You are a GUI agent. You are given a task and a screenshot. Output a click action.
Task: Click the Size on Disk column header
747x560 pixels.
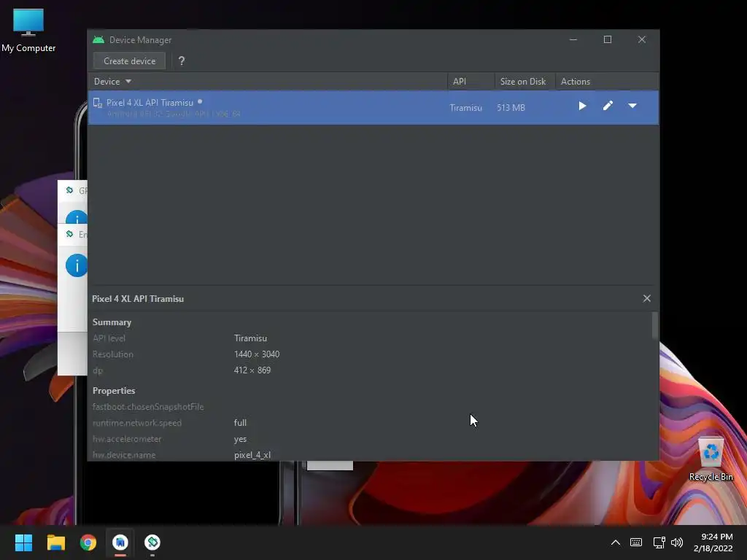(522, 82)
